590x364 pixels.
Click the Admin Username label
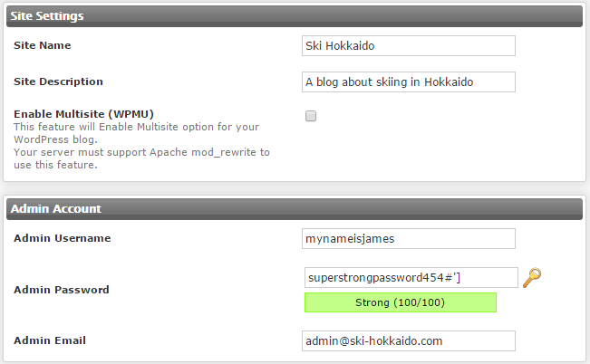tap(63, 238)
